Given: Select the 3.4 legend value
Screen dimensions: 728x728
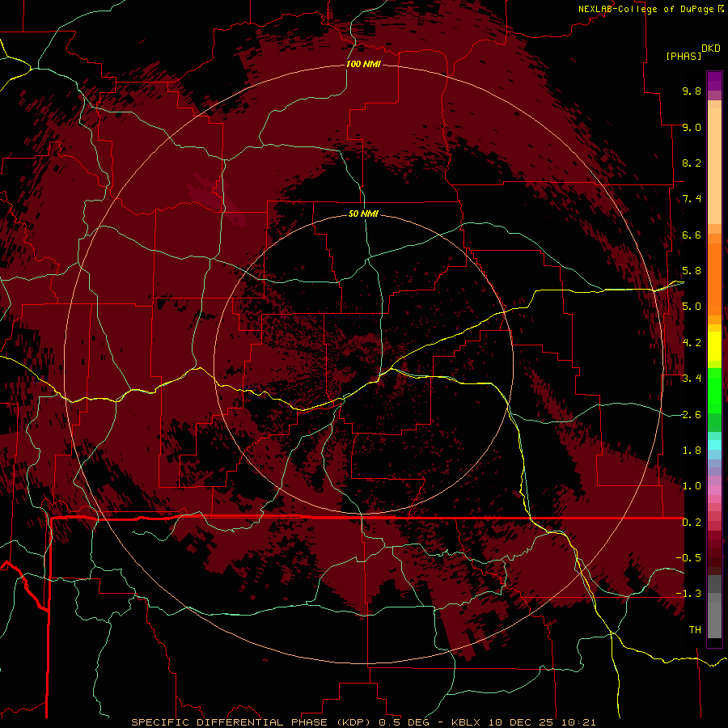Looking at the screenshot, I should click(x=692, y=379).
